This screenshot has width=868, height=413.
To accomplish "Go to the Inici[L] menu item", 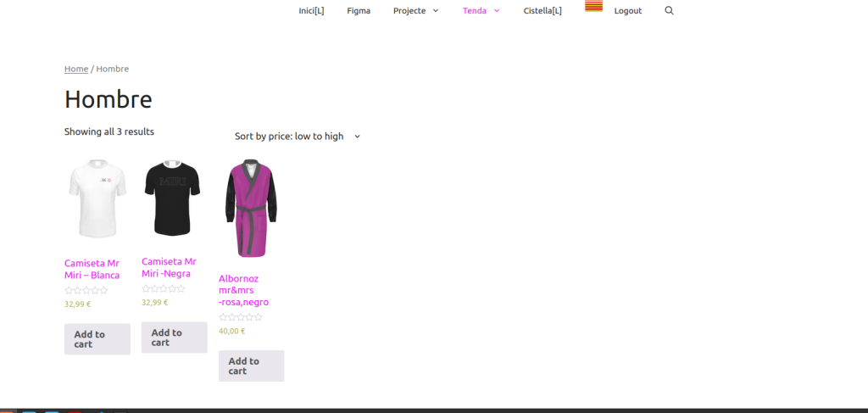I will pyautogui.click(x=311, y=11).
